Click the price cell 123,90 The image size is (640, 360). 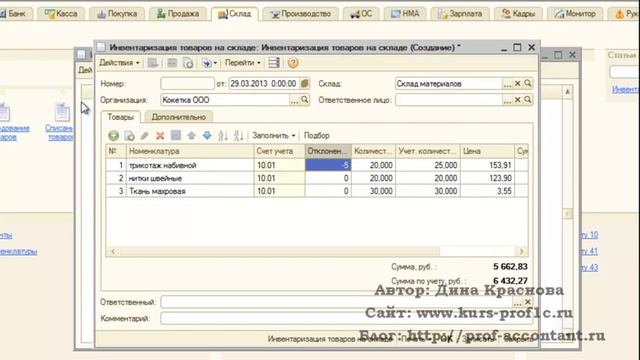click(x=487, y=178)
